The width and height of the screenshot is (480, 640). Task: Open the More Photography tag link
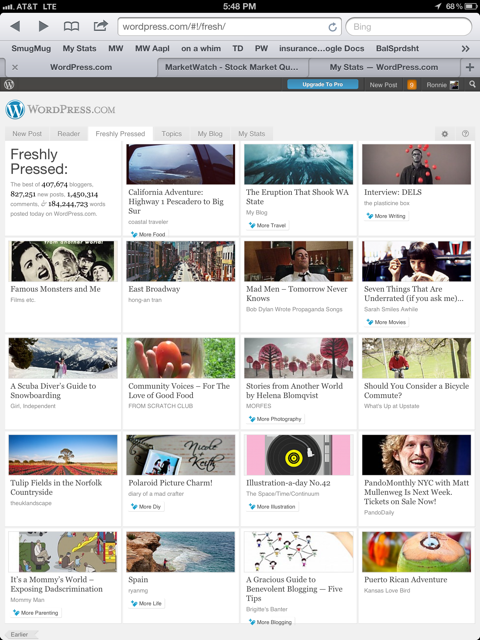275,419
